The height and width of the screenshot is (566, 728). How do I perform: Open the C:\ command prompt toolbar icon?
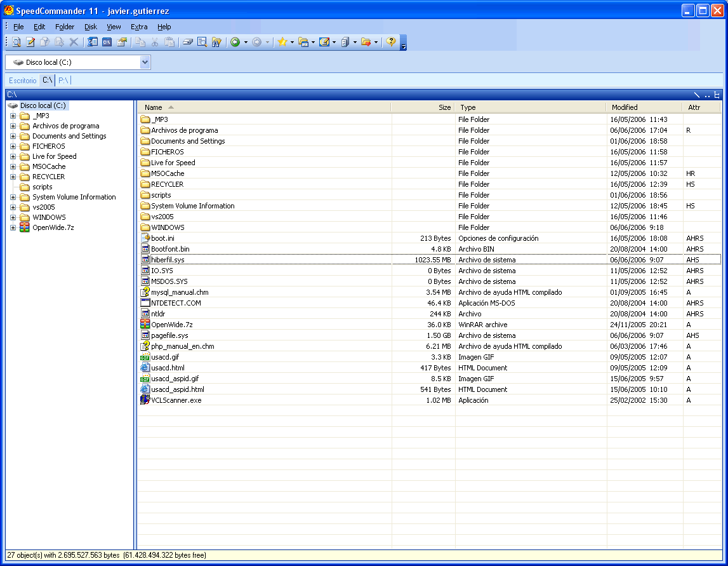point(107,43)
